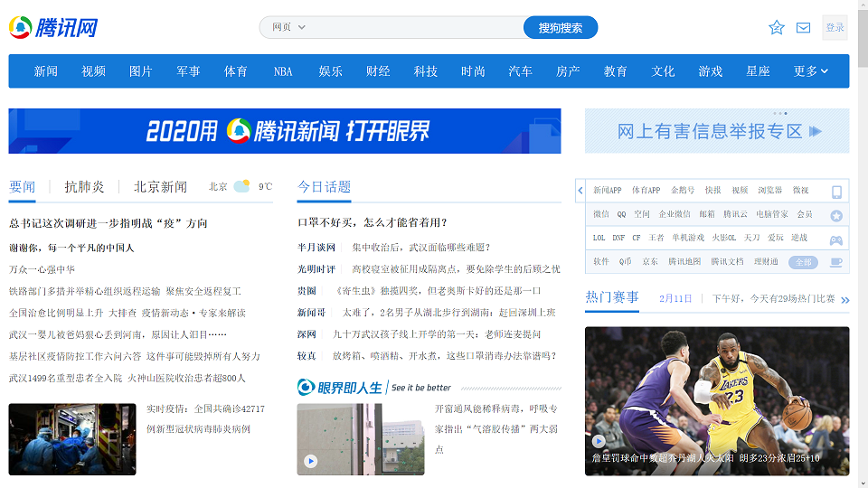
Task: Click the gamepad icon in products panel
Action: tap(835, 240)
